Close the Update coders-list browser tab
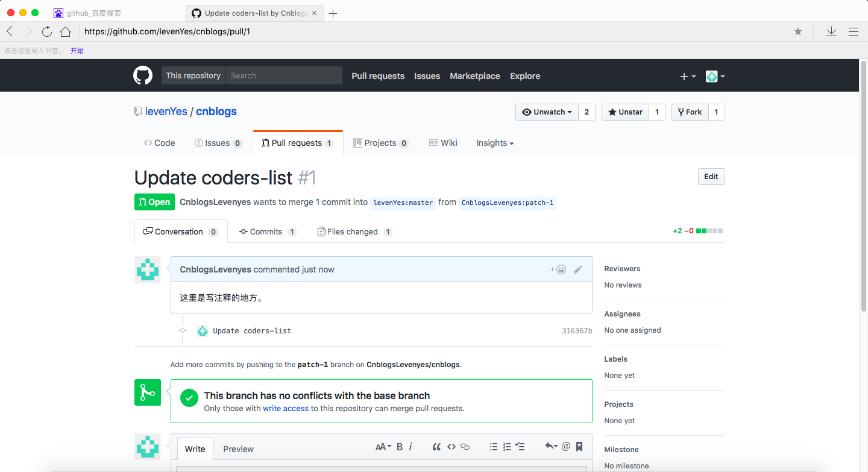Image resolution: width=868 pixels, height=472 pixels. pyautogui.click(x=315, y=13)
